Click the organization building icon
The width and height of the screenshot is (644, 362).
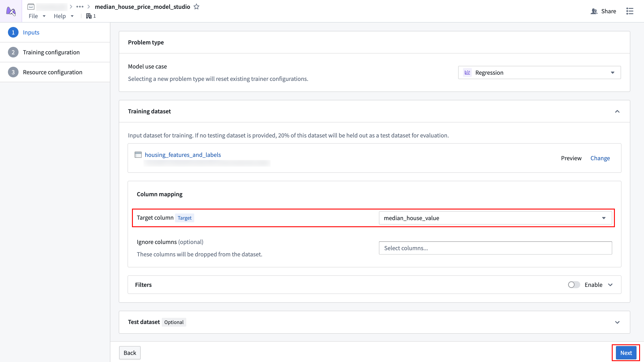pos(89,16)
